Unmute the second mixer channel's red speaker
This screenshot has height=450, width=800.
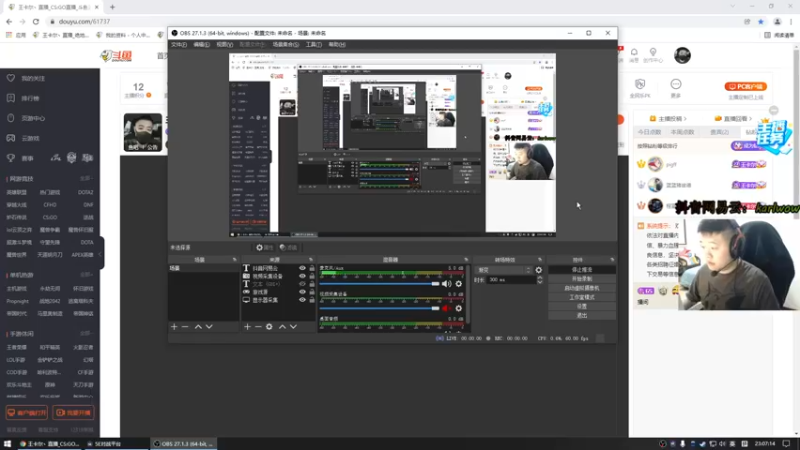pyautogui.click(x=446, y=308)
